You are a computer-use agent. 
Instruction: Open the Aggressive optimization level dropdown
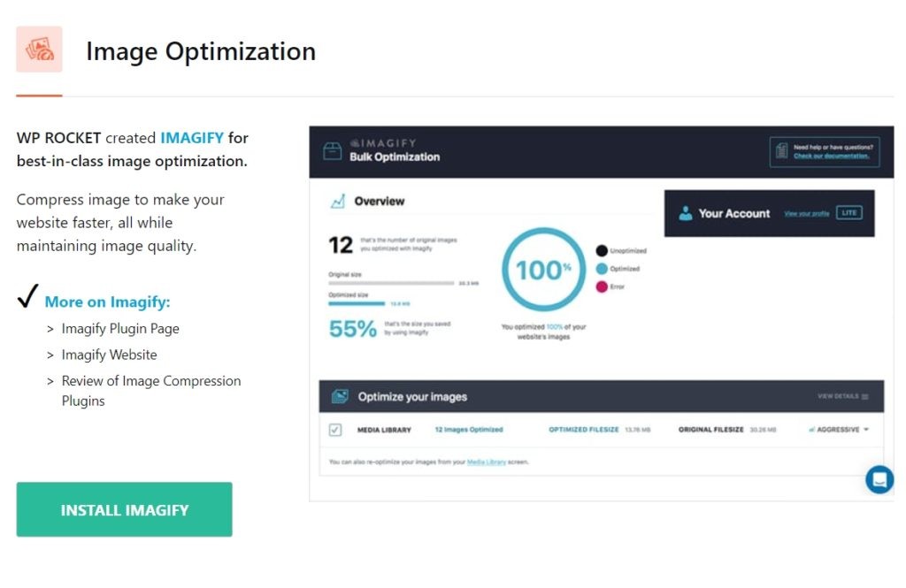coord(839,430)
